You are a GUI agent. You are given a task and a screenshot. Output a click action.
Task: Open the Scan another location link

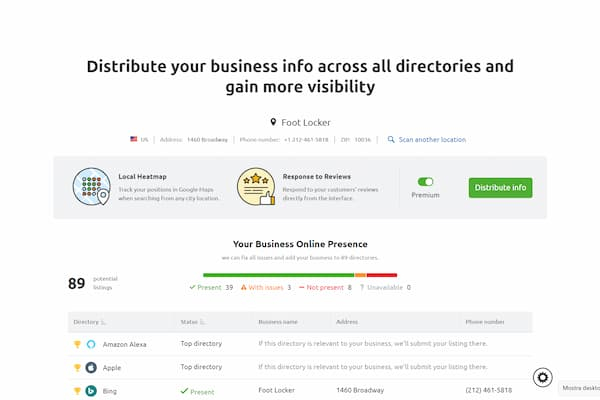[x=432, y=140]
